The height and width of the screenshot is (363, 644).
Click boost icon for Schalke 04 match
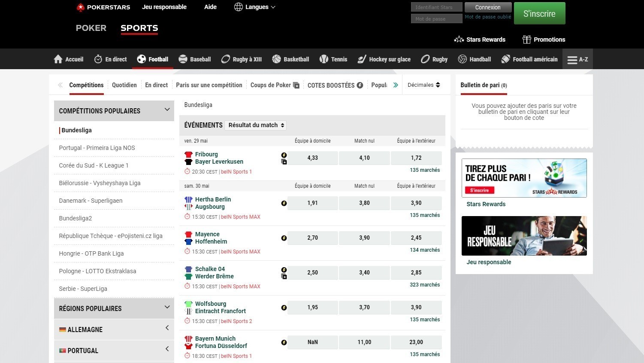(284, 270)
